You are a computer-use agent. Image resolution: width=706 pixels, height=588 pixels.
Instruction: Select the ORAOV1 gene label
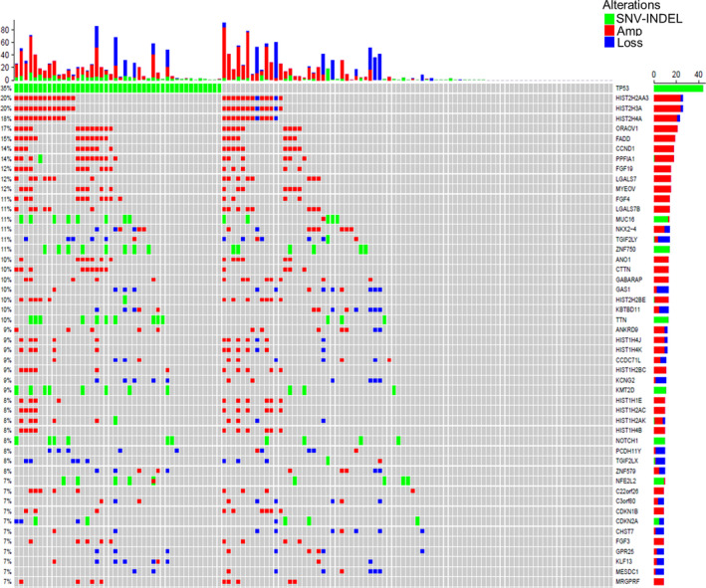(x=626, y=128)
